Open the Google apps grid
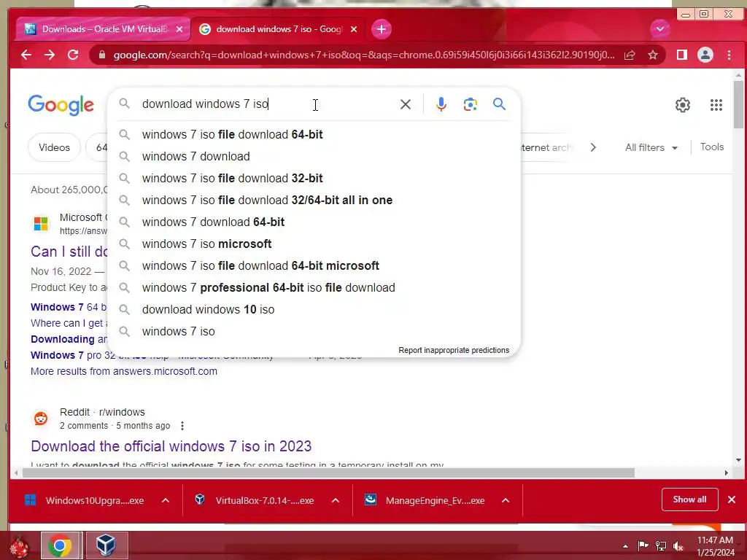 coord(716,105)
